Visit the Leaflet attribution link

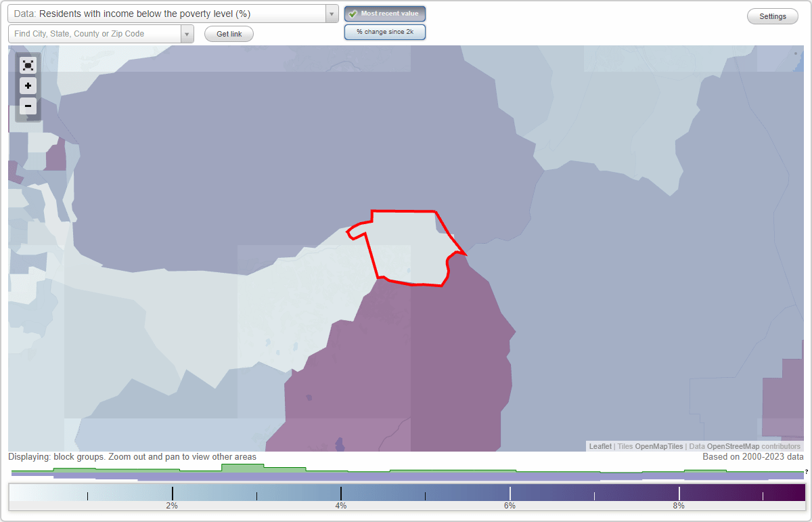point(600,446)
